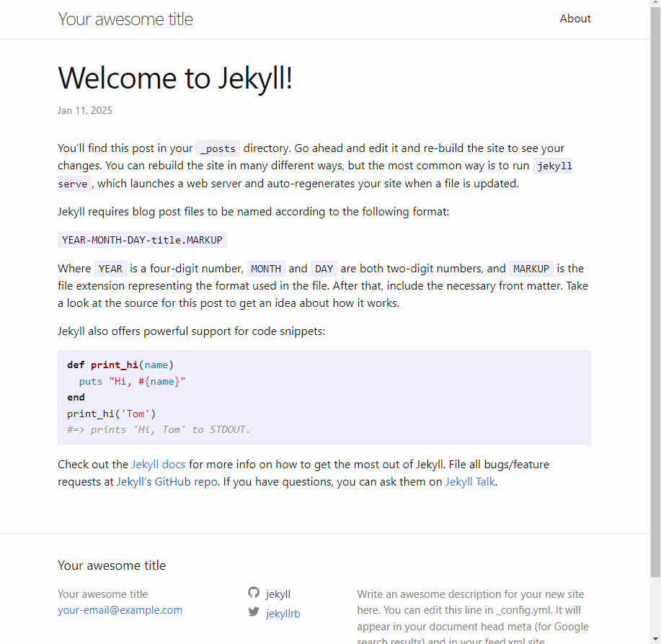
Task: Click the Twitter bird icon in the footer
Action: click(254, 612)
